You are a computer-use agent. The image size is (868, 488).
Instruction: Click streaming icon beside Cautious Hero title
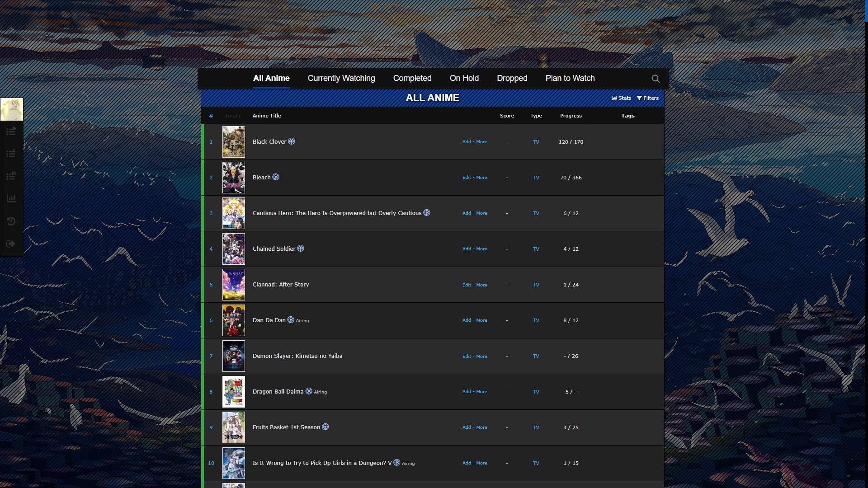(x=427, y=213)
